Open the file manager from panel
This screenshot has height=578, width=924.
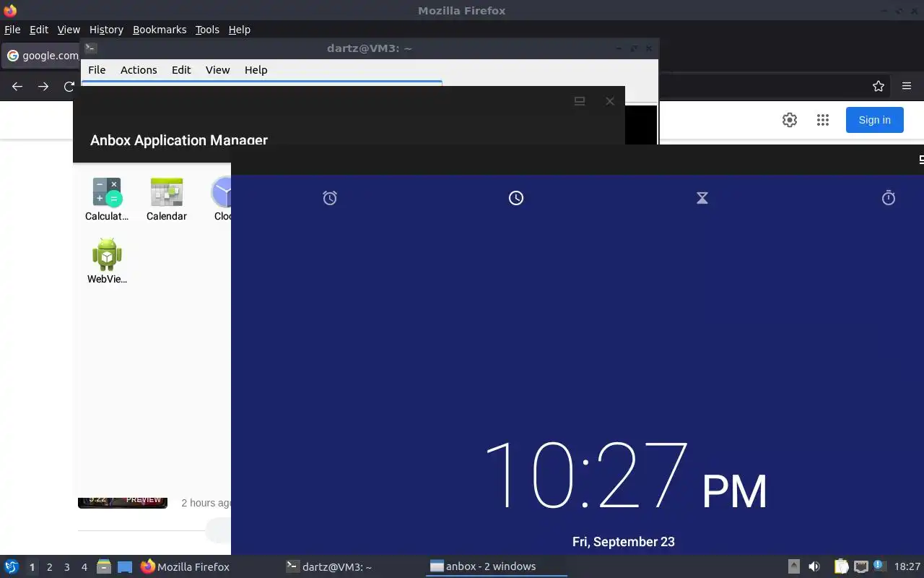click(x=104, y=566)
